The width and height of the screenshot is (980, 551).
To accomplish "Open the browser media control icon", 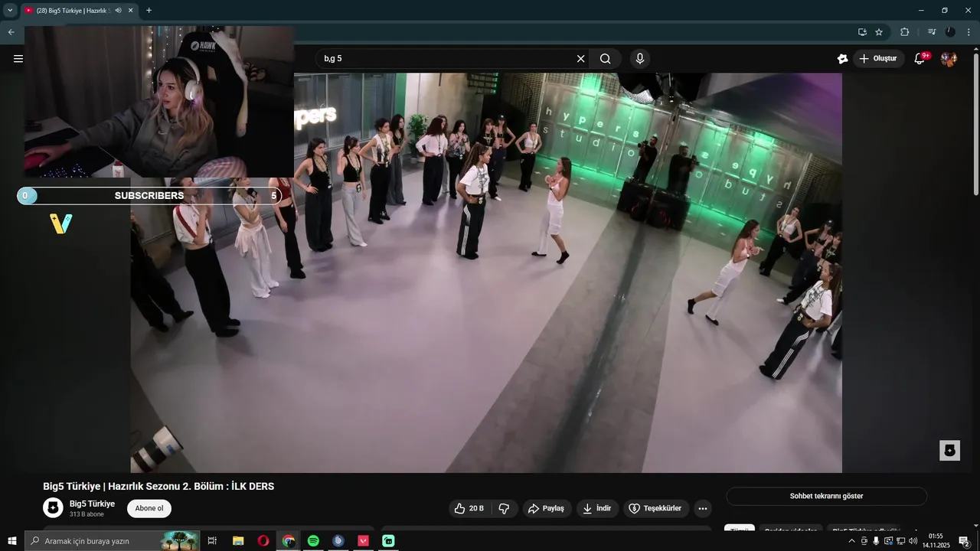I will tap(931, 32).
